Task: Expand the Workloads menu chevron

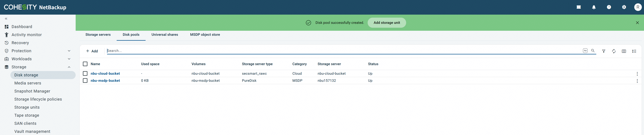Action: [x=69, y=59]
